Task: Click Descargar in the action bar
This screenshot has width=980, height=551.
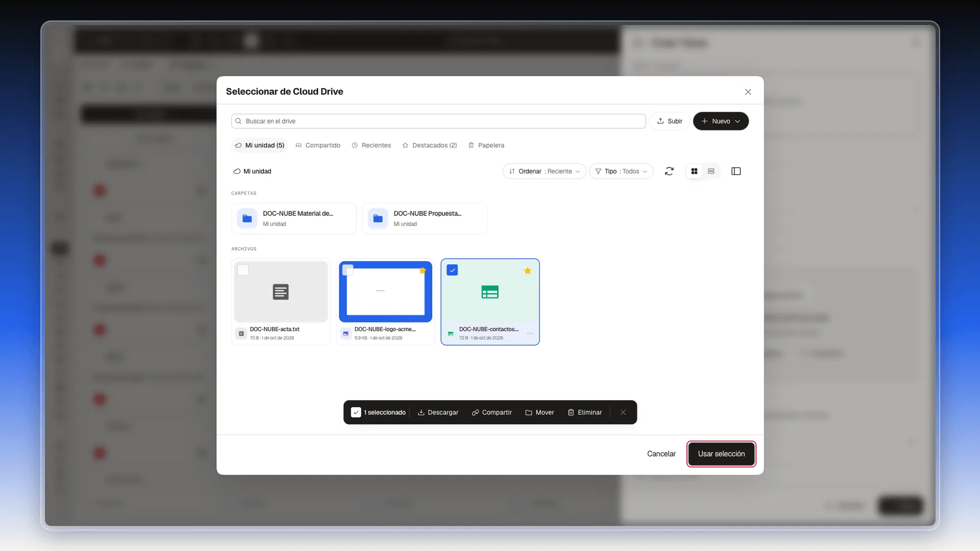Action: coord(438,412)
